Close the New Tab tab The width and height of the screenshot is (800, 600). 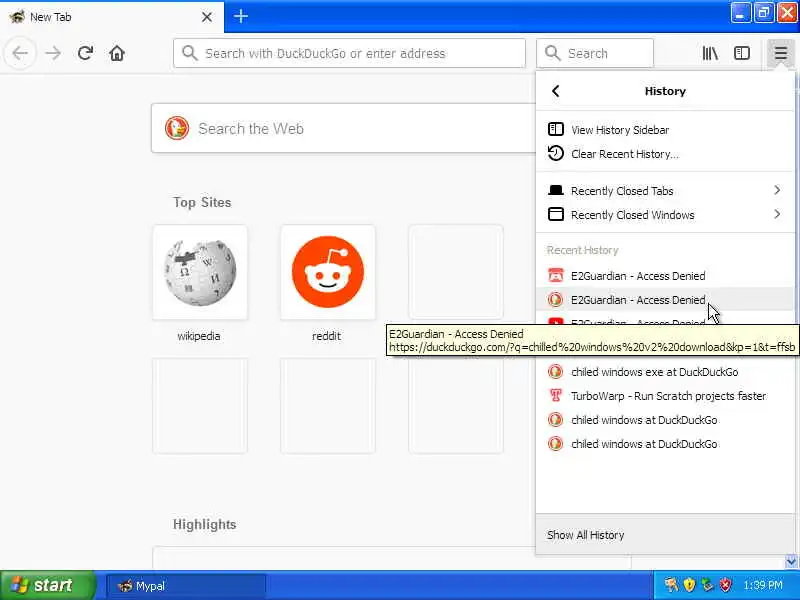[x=207, y=17]
